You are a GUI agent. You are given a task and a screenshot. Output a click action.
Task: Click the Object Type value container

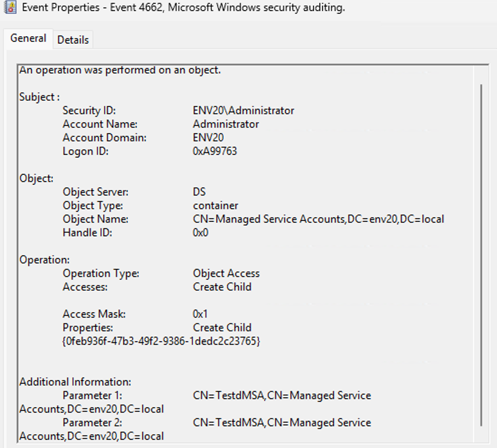tap(216, 205)
